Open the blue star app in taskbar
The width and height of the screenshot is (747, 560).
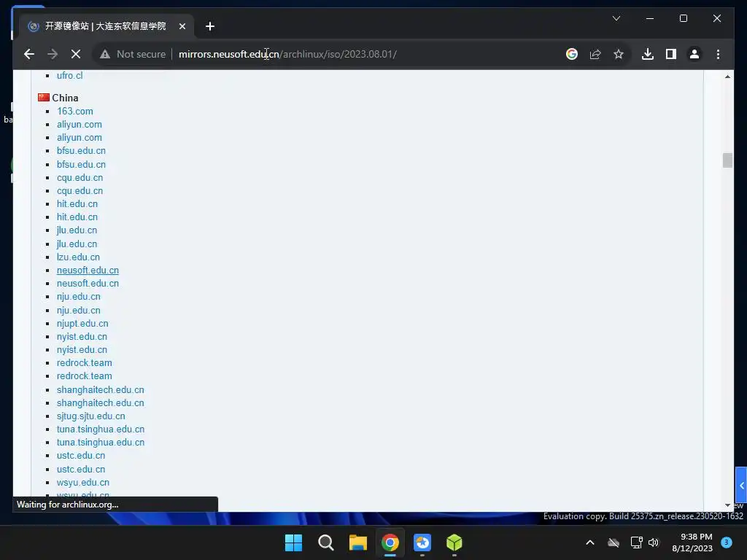422,542
